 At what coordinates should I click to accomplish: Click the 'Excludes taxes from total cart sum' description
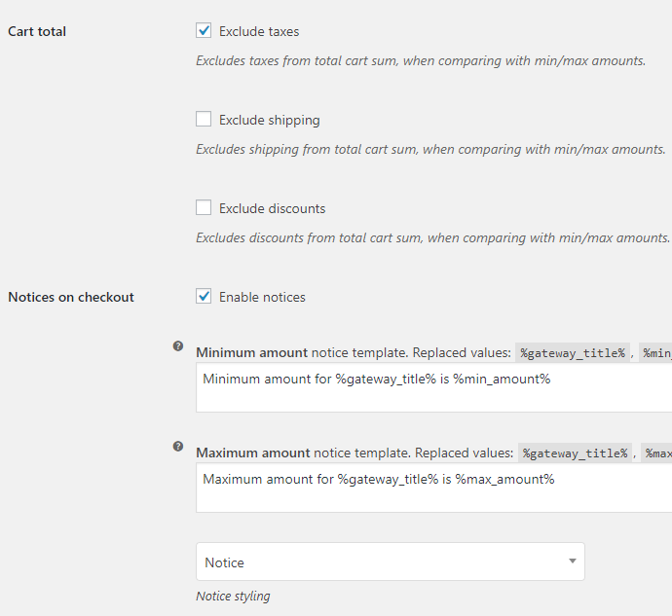(421, 61)
